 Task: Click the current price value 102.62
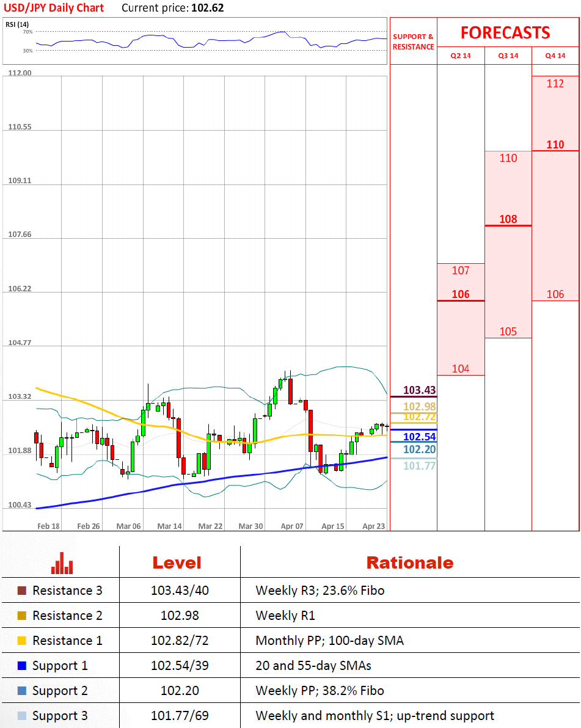click(208, 8)
